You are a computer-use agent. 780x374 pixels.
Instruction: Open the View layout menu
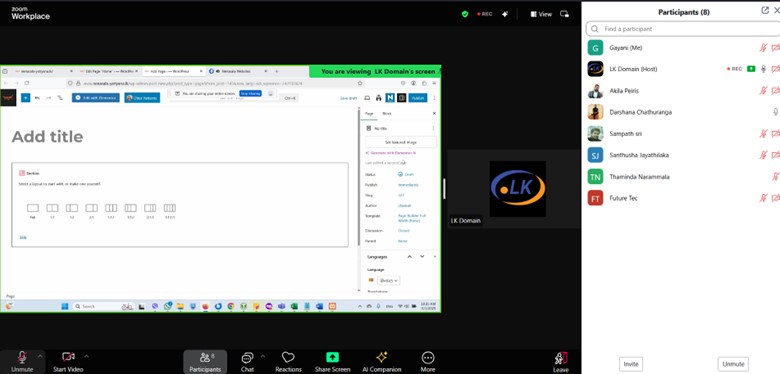(x=541, y=14)
